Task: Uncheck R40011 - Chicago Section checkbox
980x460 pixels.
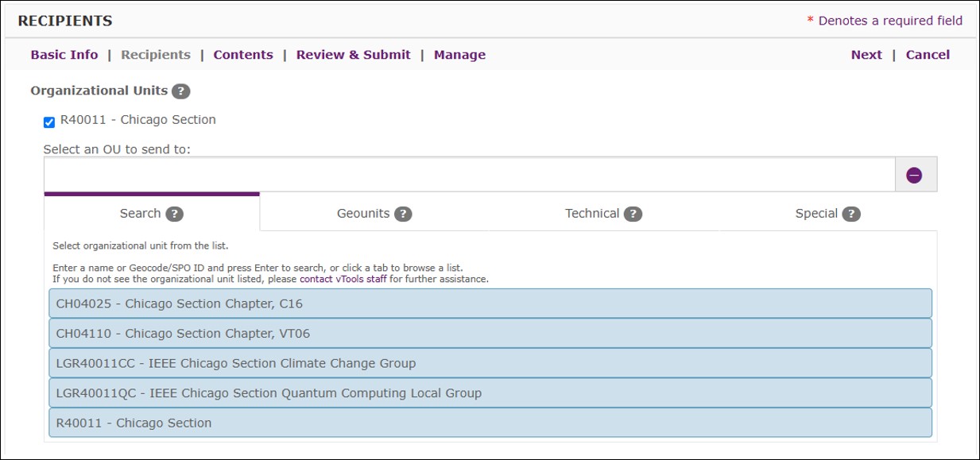Action: [x=49, y=122]
